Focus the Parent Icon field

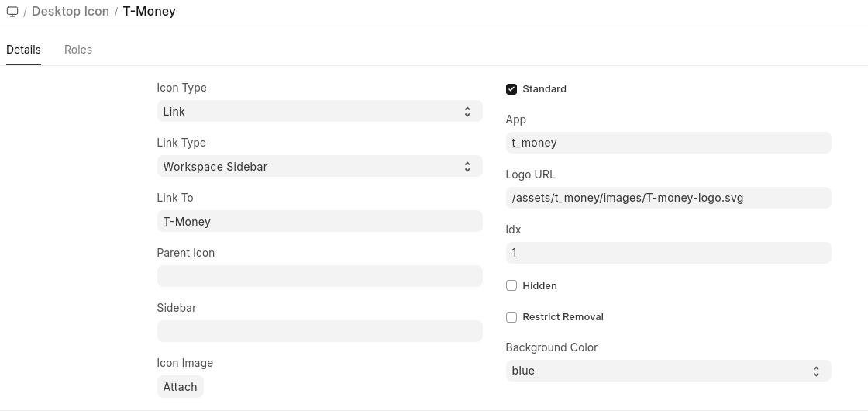[x=319, y=277]
